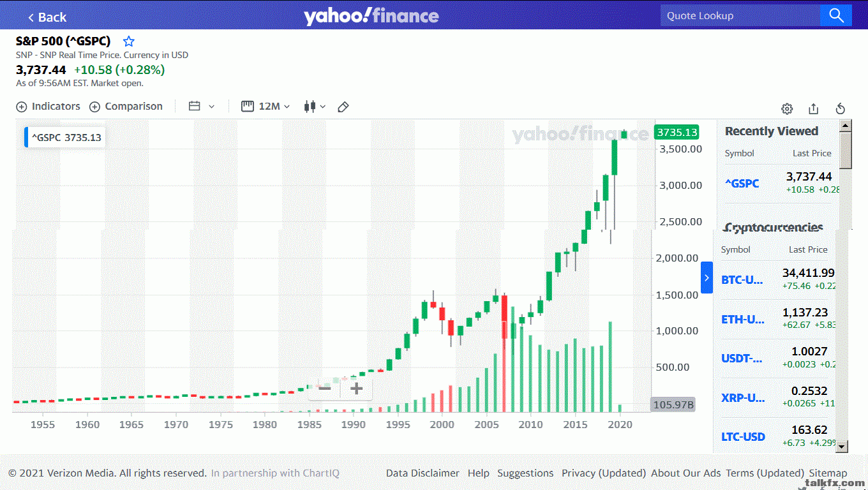Open chart settings gear

pos(787,108)
